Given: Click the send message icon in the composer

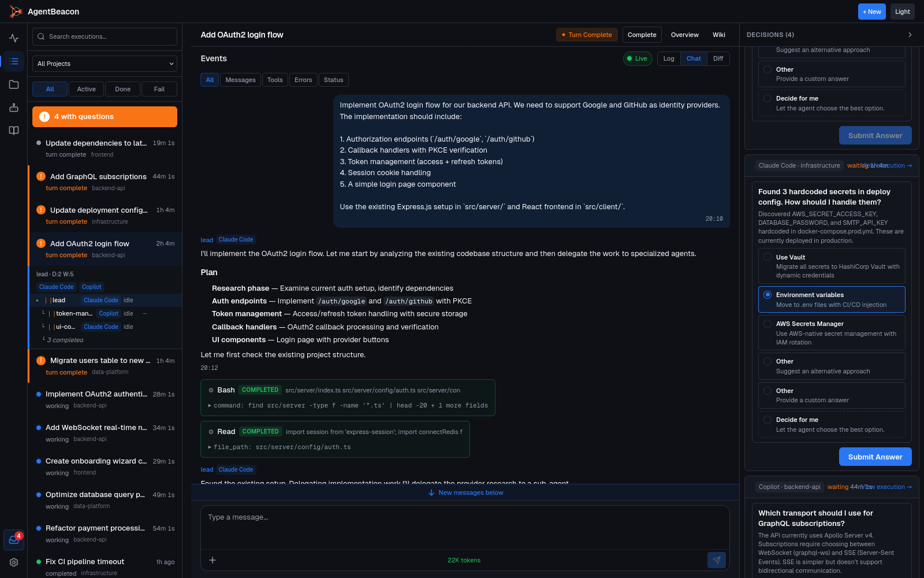Looking at the screenshot, I should pyautogui.click(x=716, y=560).
